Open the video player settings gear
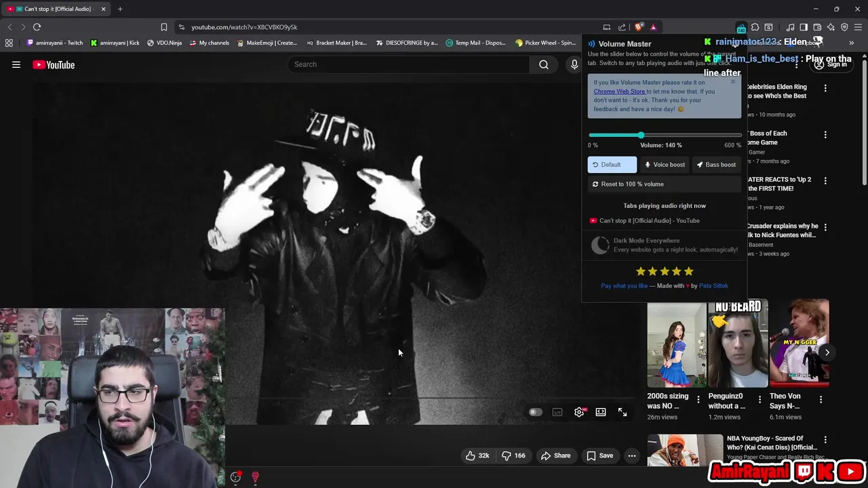This screenshot has height=488, width=868. pos(579,412)
